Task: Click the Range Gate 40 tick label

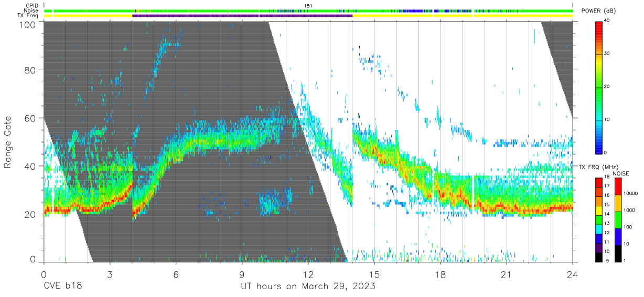Action: [31, 166]
